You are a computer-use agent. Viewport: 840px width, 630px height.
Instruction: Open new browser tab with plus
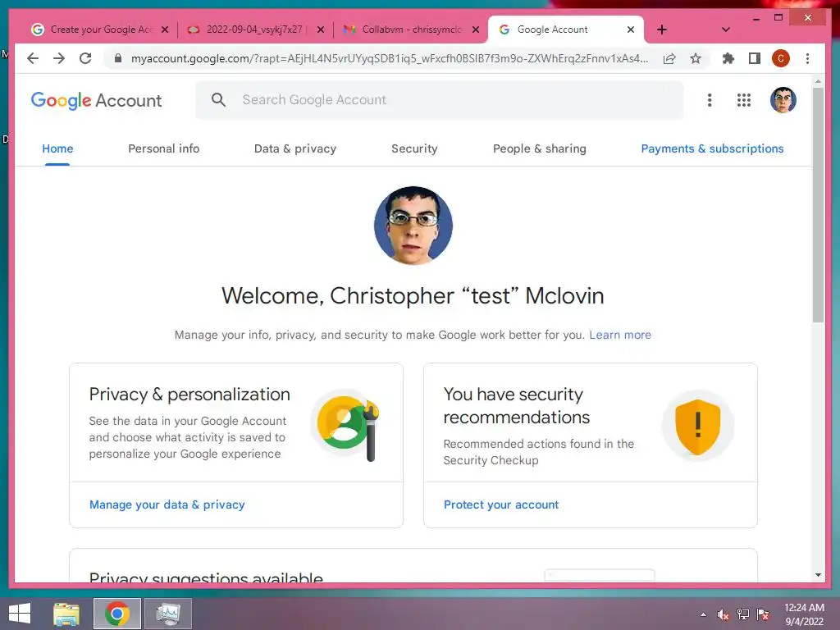coord(662,30)
